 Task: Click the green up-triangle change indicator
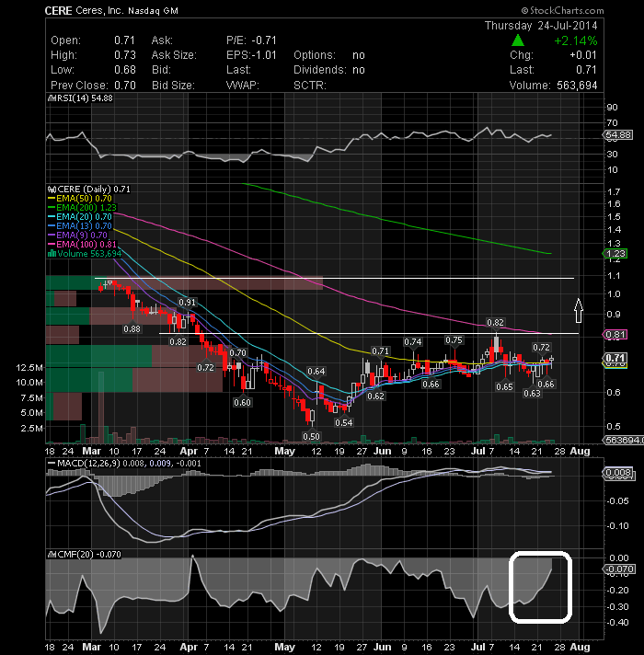pyautogui.click(x=517, y=40)
